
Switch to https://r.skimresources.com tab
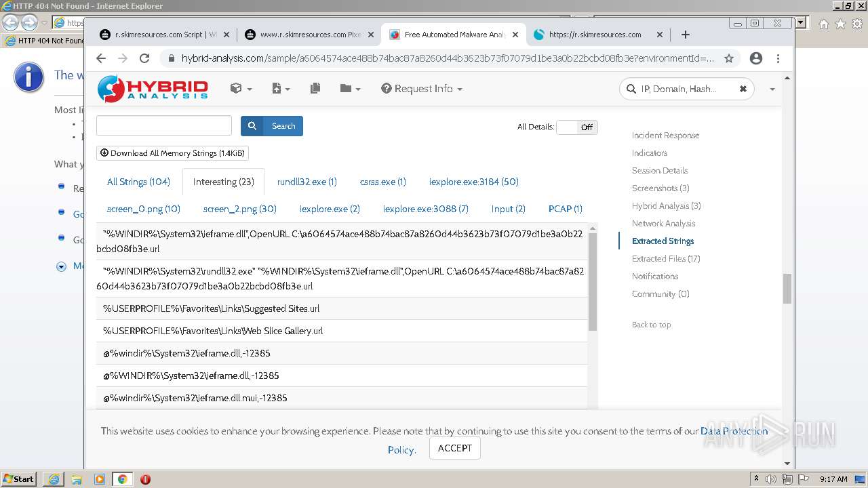coord(595,35)
